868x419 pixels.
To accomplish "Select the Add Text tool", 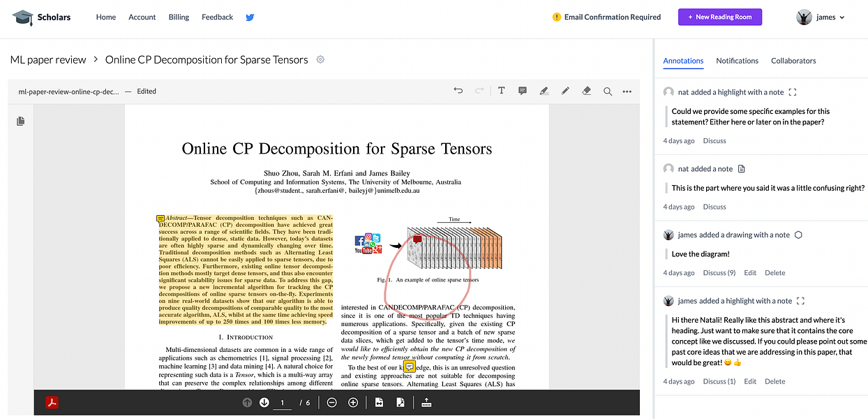I will [501, 91].
